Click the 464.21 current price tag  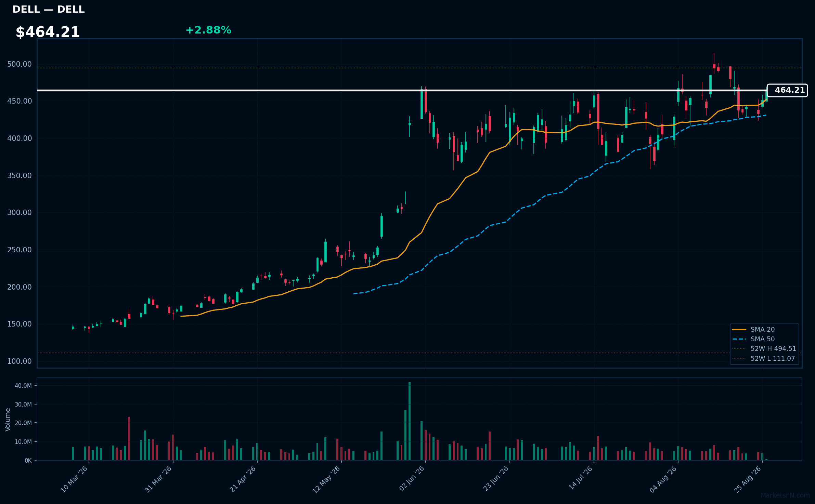[787, 90]
